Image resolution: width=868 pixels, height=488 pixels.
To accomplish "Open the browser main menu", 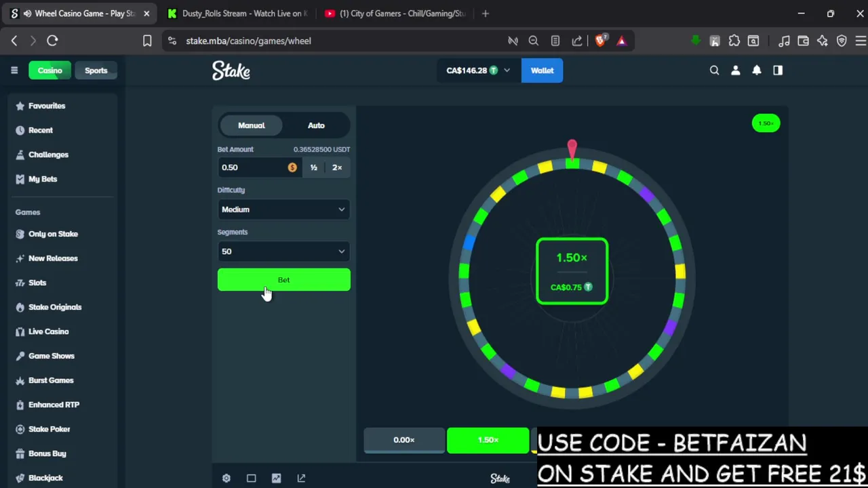I will click(861, 41).
